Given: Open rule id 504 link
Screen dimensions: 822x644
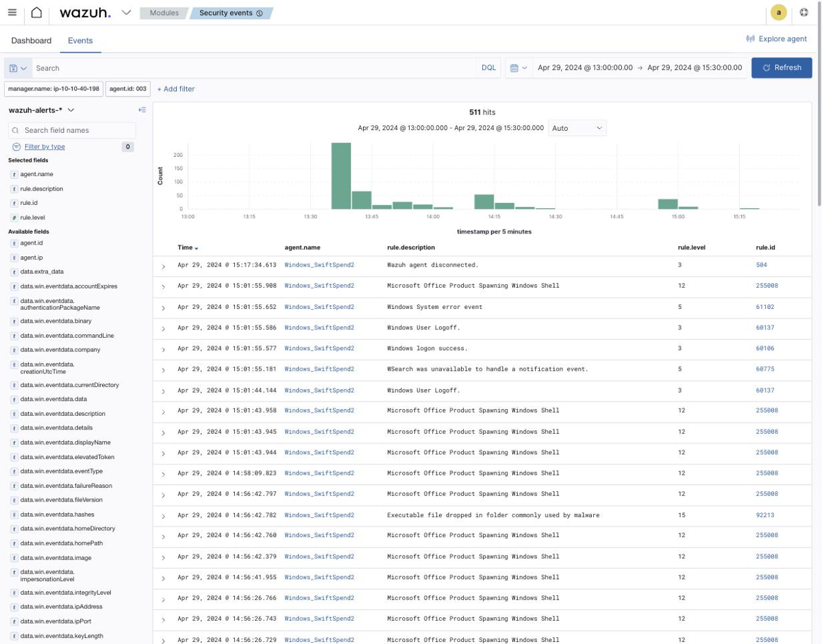Looking at the screenshot, I should point(761,264).
